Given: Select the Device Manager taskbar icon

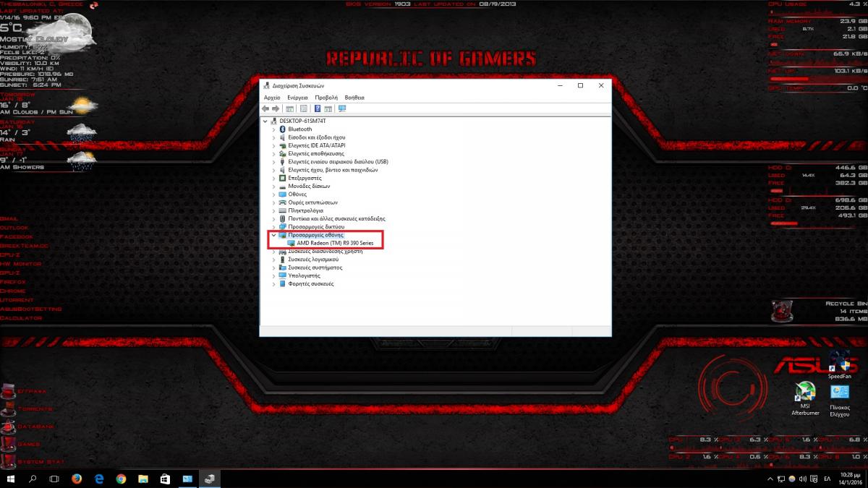Looking at the screenshot, I should coord(209,479).
